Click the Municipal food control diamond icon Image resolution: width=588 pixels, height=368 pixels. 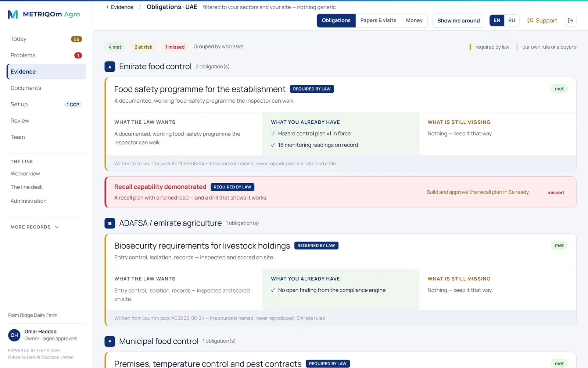[110, 341]
